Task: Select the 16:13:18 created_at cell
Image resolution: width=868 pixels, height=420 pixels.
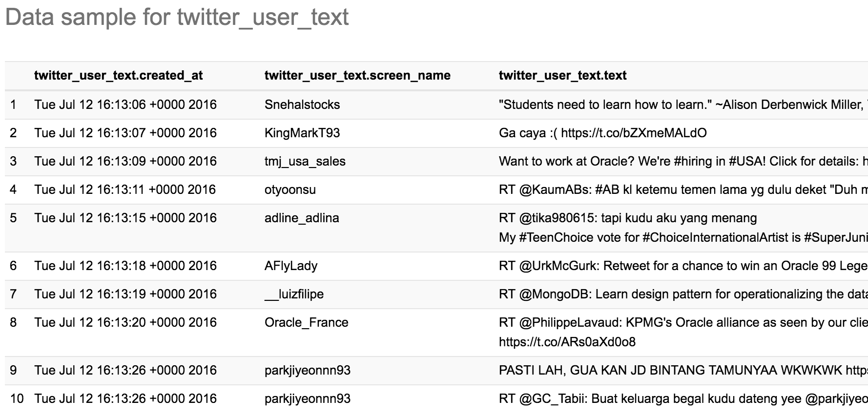Action: (x=125, y=266)
